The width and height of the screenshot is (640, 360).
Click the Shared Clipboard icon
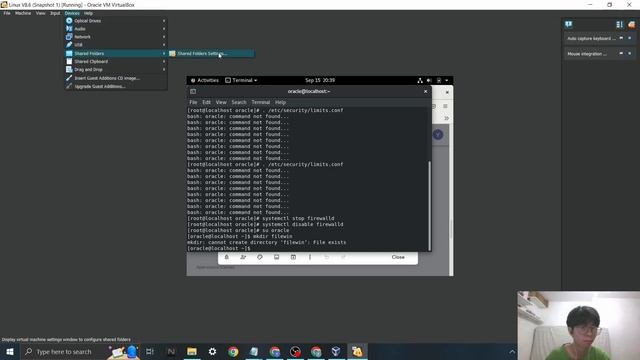(x=69, y=62)
